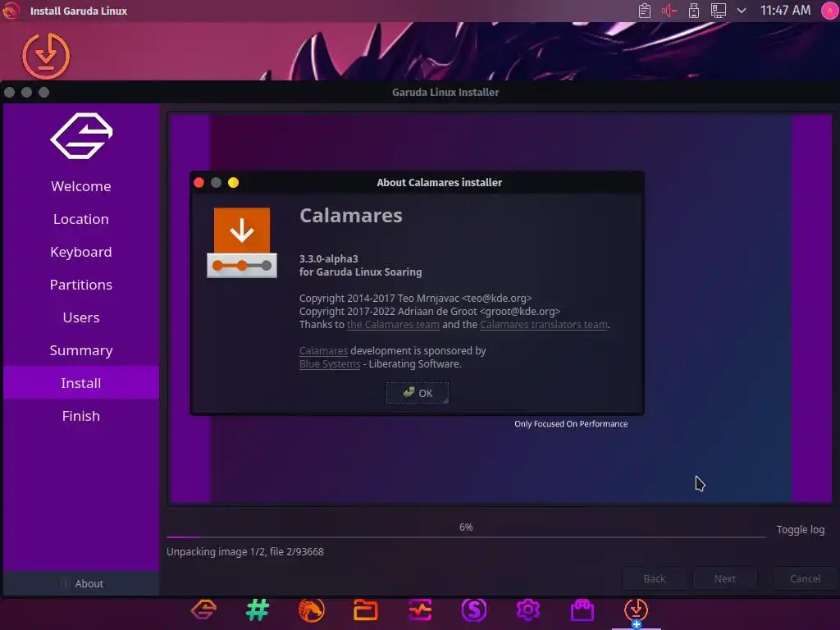The height and width of the screenshot is (630, 840).
Task: Open the Calamares team link
Action: click(393, 324)
